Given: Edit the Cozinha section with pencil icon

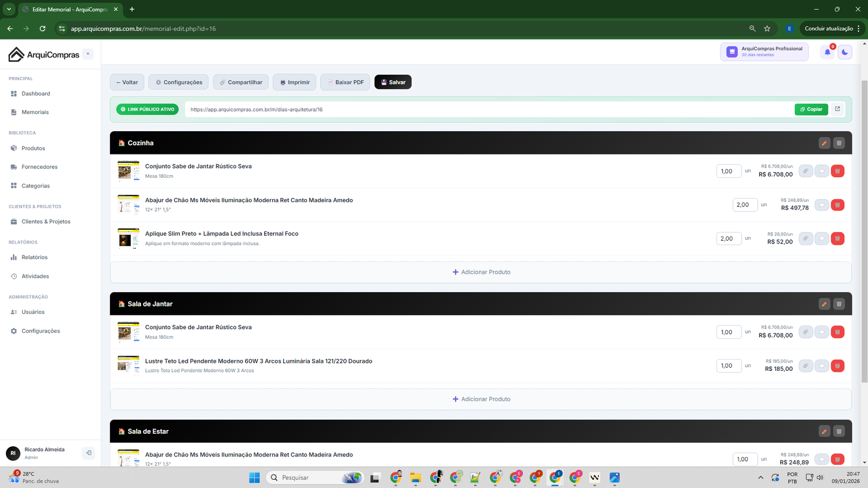Looking at the screenshot, I should (824, 143).
